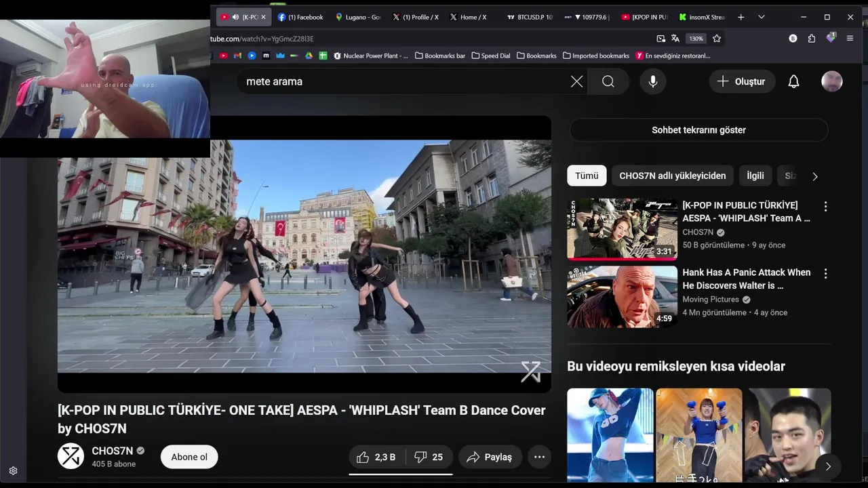Open the browser hamburger menu
868x488 pixels.
coord(850,39)
